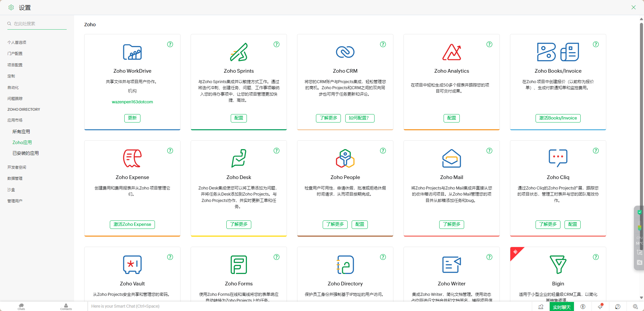Click 配置 button on Zoho Cliq card
The image size is (644, 311).
tap(573, 224)
